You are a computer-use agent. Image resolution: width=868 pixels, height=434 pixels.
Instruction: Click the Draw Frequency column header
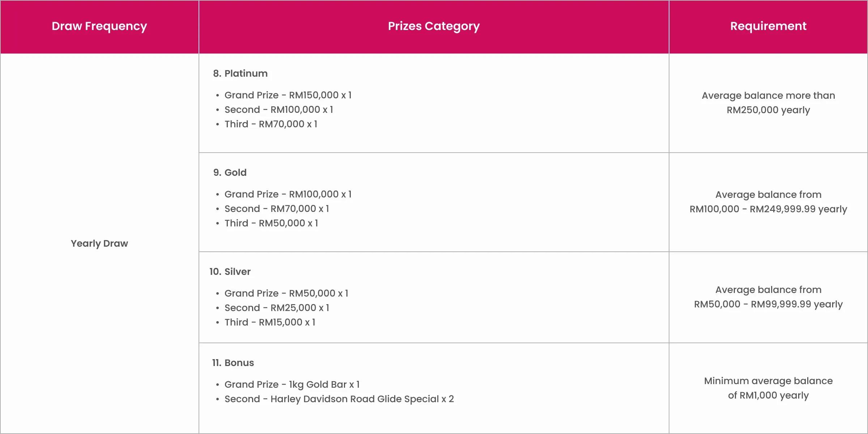click(99, 26)
